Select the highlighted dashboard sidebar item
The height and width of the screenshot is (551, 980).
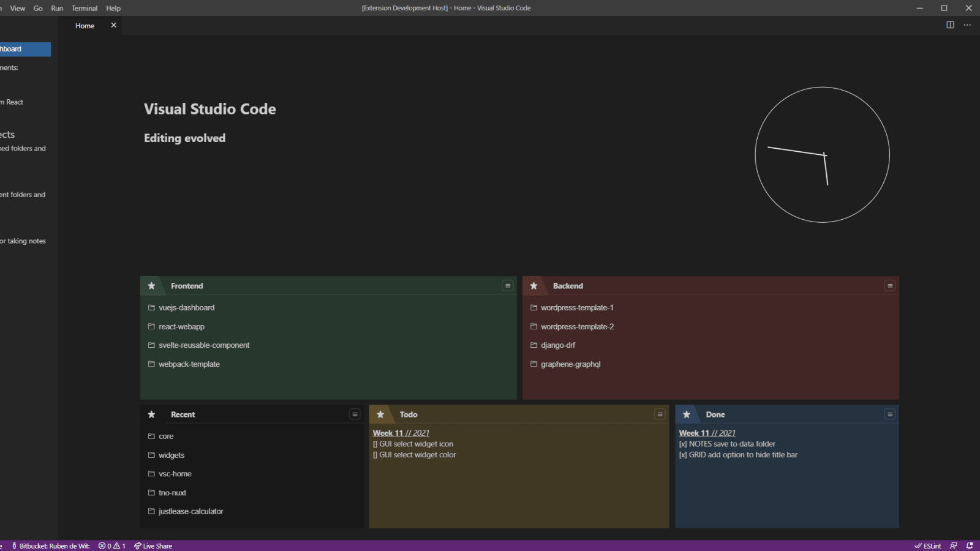[x=25, y=49]
